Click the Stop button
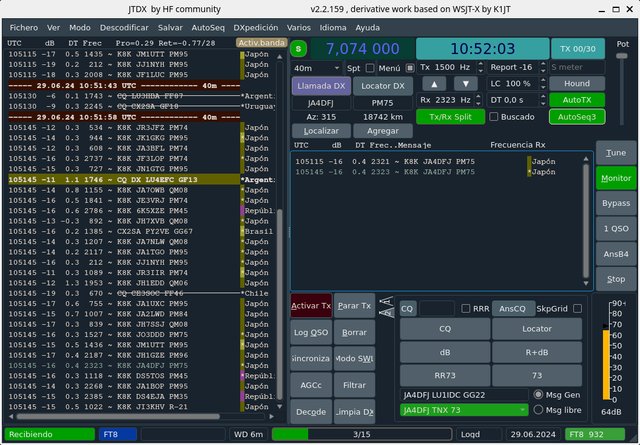This screenshot has height=445, width=640. [616, 279]
